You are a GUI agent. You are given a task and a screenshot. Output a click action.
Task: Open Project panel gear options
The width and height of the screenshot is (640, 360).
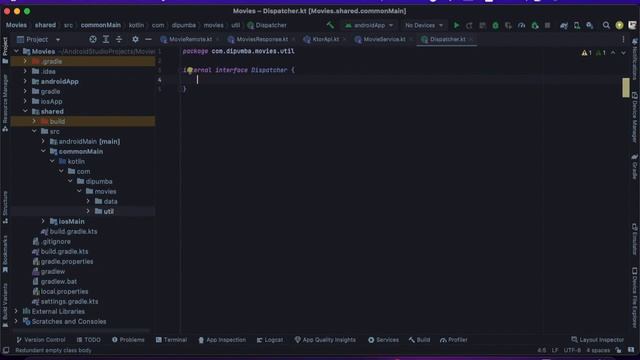(135, 40)
